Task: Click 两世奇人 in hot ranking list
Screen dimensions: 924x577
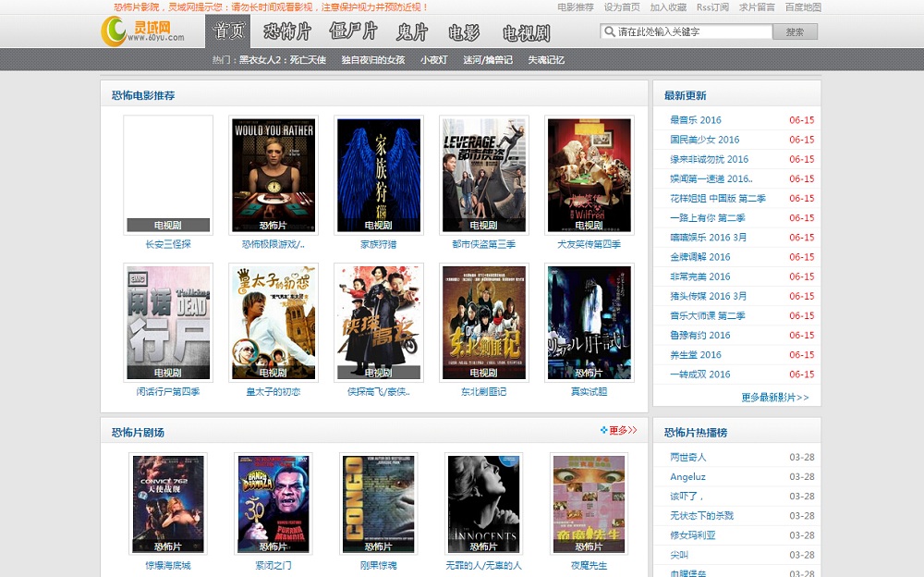Action: click(x=687, y=457)
